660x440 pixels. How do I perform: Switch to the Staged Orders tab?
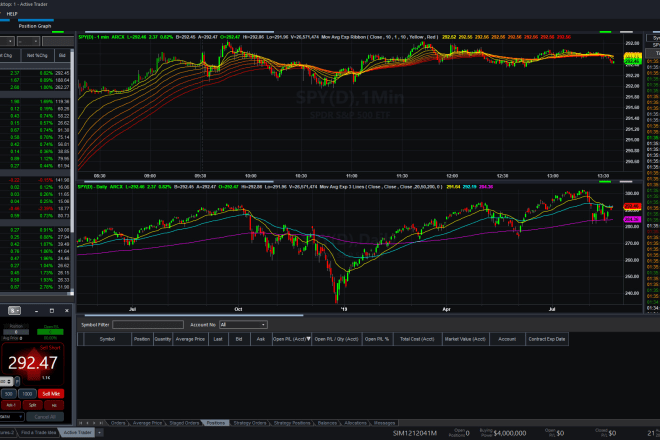click(x=184, y=423)
